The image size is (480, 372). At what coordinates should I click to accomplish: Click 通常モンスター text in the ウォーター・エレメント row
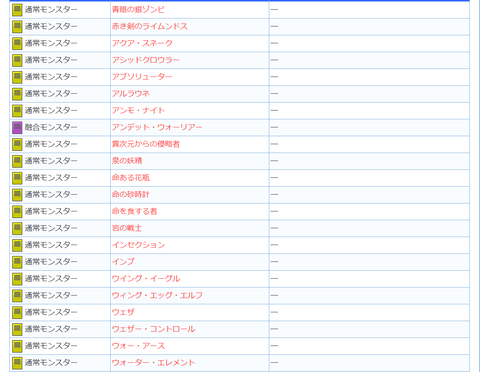point(51,362)
